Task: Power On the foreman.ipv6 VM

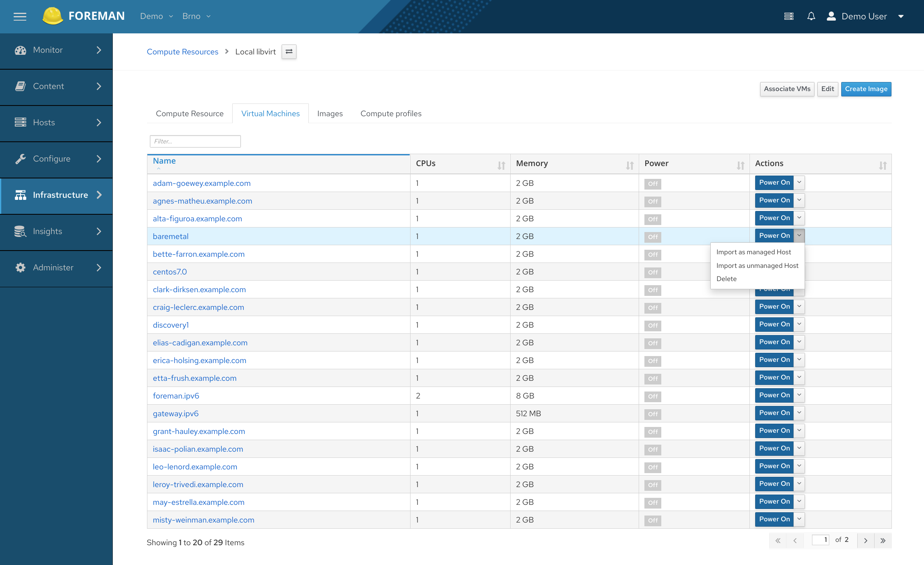Action: click(774, 395)
